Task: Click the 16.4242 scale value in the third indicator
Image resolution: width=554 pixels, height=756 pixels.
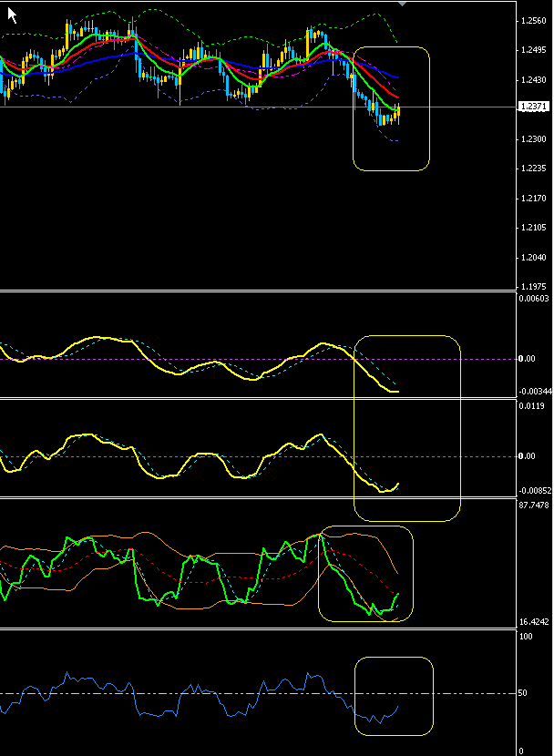Action: pos(533,622)
